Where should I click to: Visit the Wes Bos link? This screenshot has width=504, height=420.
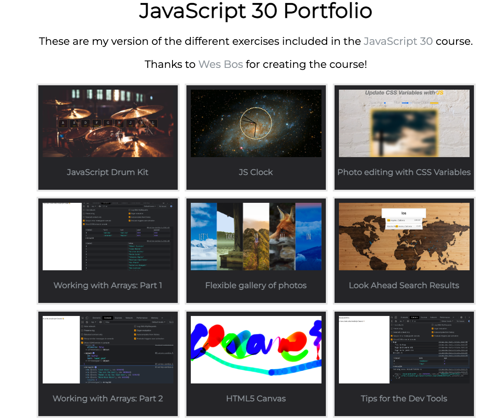(x=220, y=64)
